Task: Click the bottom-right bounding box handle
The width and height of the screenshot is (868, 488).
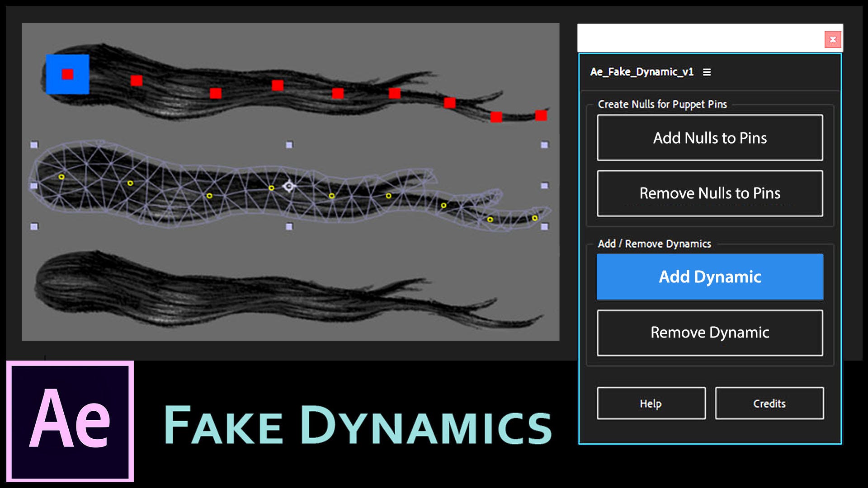Action: click(544, 227)
